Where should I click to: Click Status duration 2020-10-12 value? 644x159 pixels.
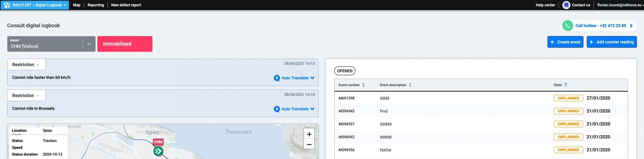click(x=53, y=155)
